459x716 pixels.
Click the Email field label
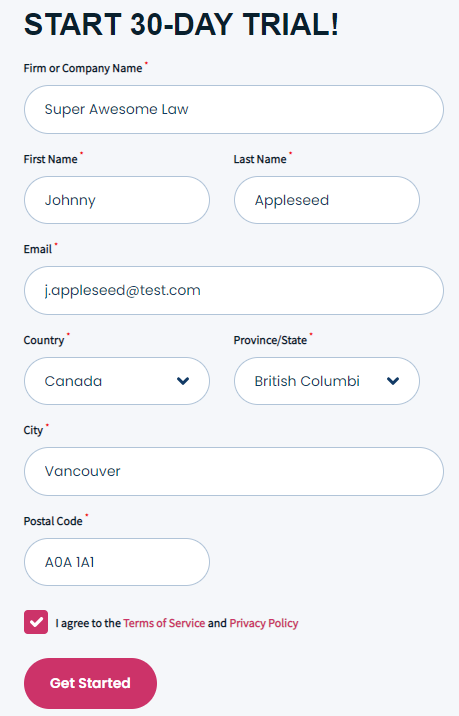(38, 249)
